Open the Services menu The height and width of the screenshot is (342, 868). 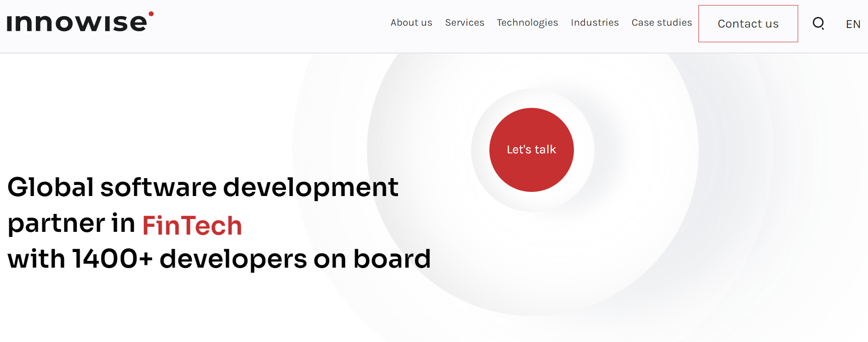click(465, 22)
